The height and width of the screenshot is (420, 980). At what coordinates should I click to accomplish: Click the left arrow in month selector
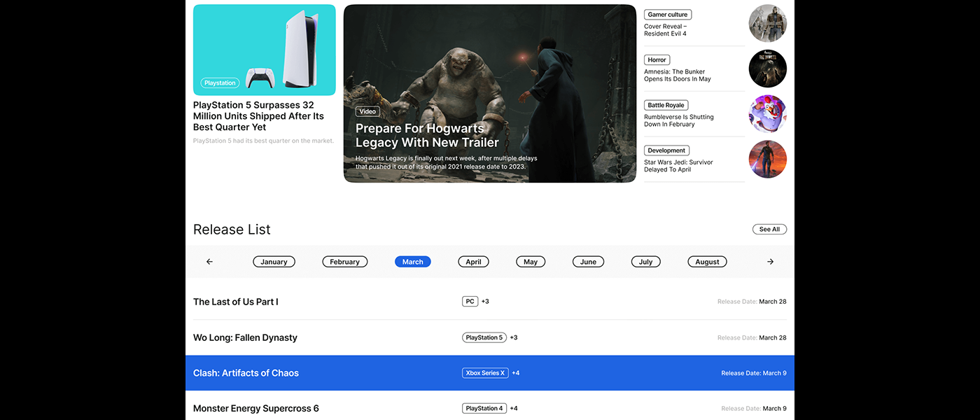pos(209,261)
